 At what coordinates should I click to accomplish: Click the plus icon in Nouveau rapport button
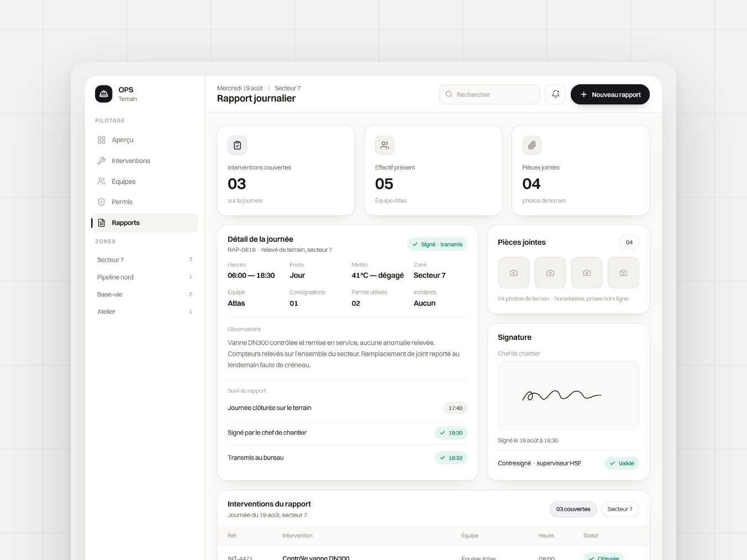(x=583, y=94)
